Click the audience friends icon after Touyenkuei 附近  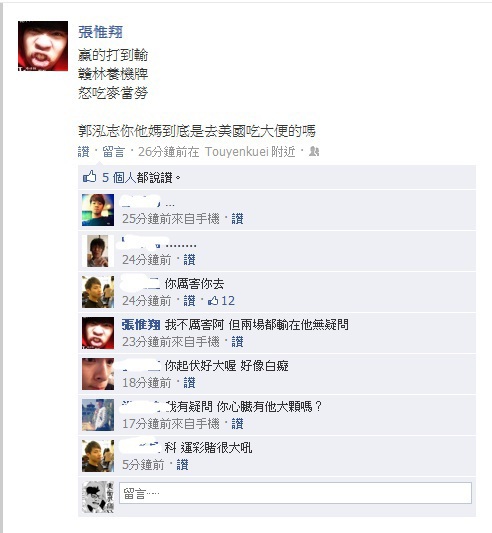[314, 152]
